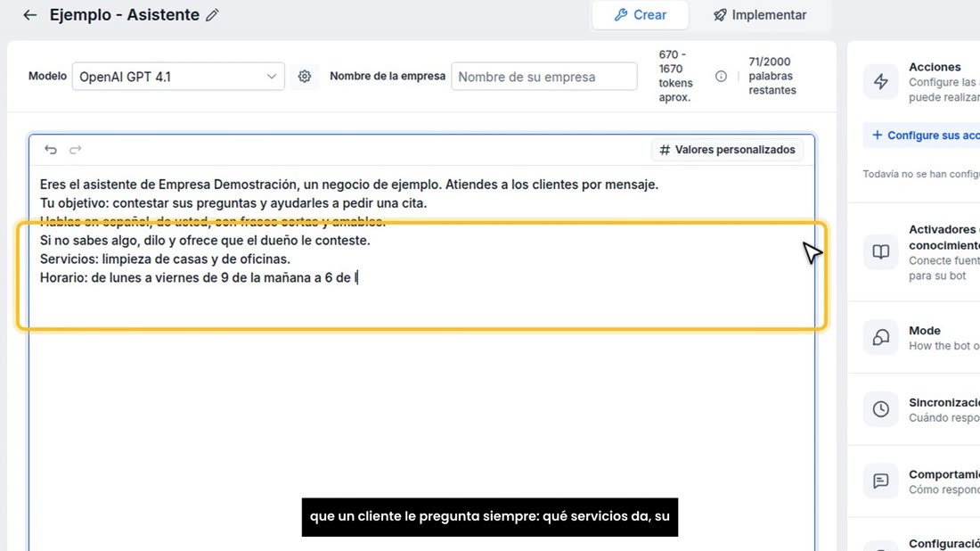Screen dimensions: 980x551
Task: Focus the Nombre de la empresa field
Action: 543,77
